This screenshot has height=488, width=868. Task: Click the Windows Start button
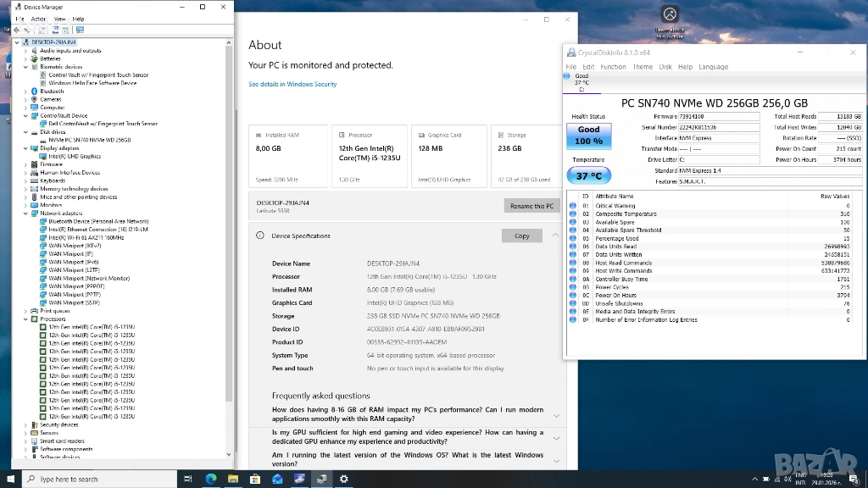(x=11, y=479)
